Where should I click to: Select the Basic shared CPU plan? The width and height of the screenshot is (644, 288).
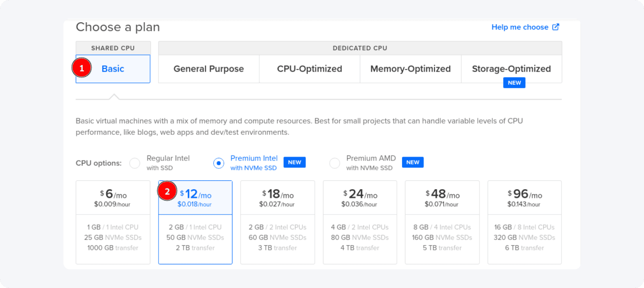pyautogui.click(x=112, y=69)
